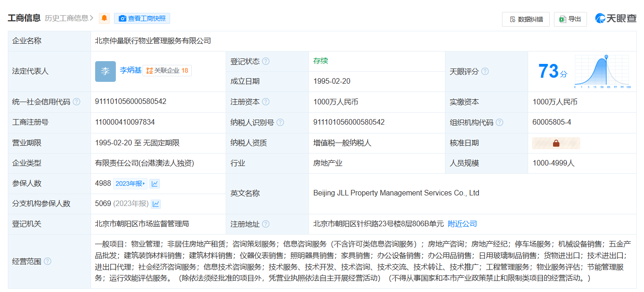Click registered address 北京市朝阳区针织路23号楼
The width and height of the screenshot is (644, 292).
coord(379,224)
